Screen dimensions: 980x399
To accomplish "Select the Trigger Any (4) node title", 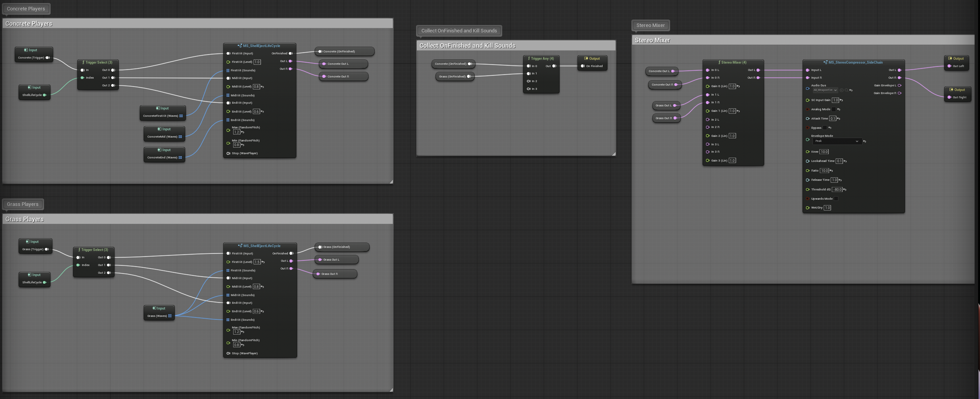I will tap(542, 59).
